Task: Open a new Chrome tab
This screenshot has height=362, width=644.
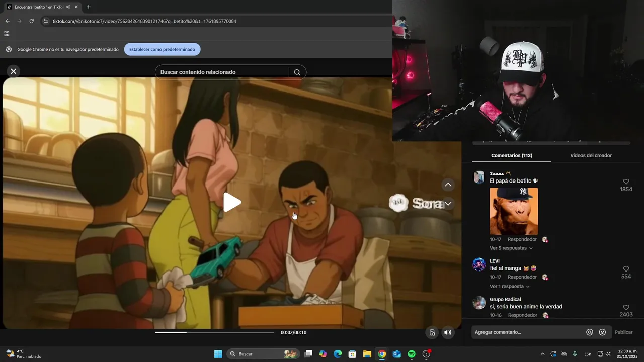Action: click(89, 7)
